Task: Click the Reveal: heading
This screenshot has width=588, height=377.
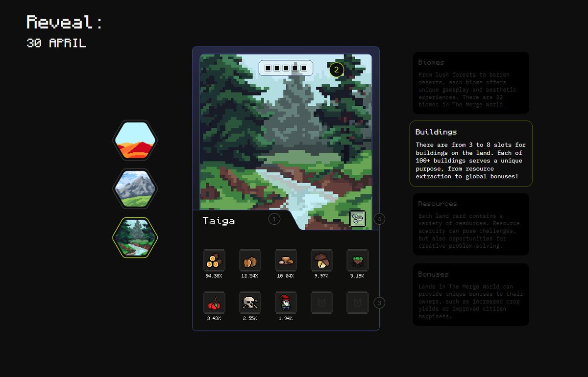Action: [65, 22]
